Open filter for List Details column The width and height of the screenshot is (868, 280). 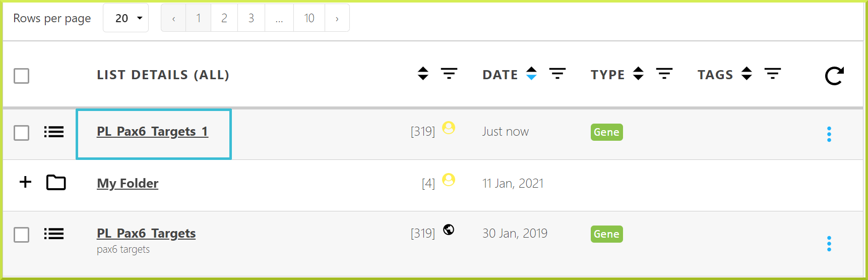click(449, 74)
